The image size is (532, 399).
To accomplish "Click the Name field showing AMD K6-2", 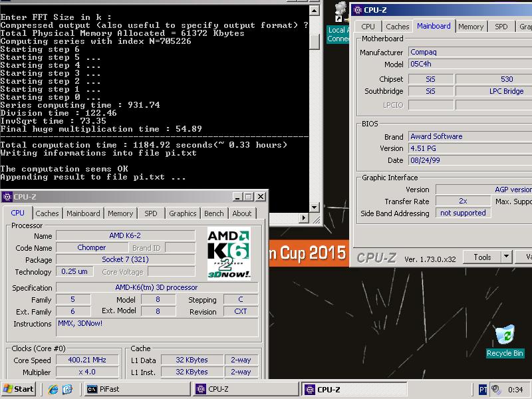I will [x=125, y=235].
